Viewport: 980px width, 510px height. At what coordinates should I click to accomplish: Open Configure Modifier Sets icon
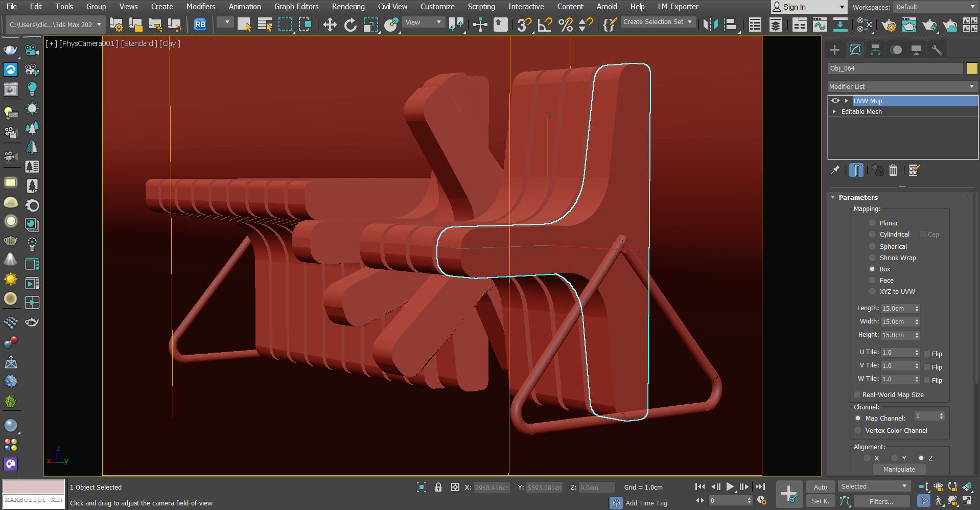click(x=914, y=170)
